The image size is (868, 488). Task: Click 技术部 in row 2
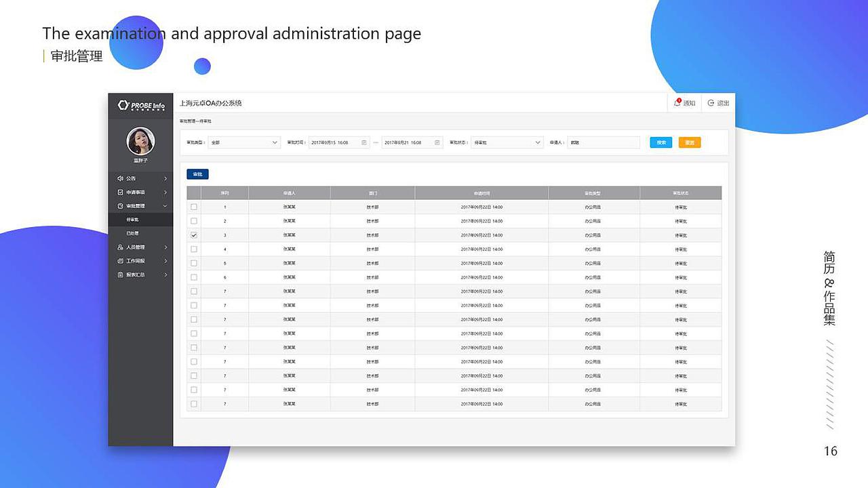[x=372, y=221]
